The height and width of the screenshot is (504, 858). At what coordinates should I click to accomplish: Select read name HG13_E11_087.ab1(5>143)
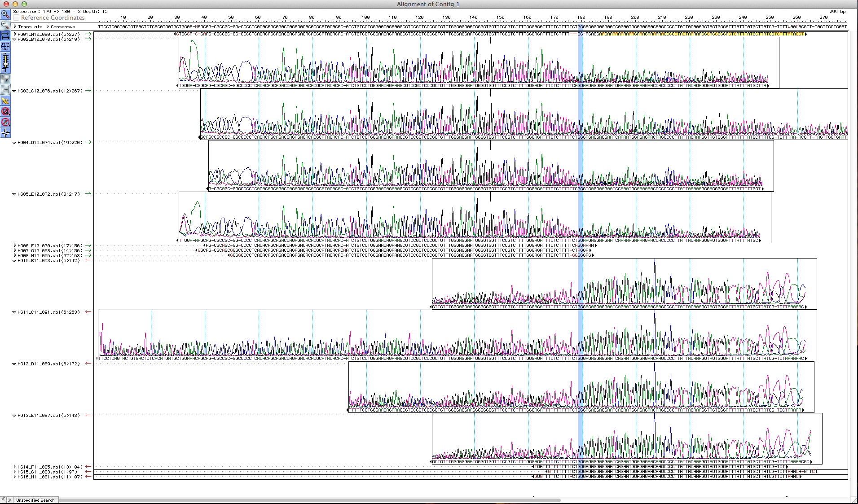48,416
